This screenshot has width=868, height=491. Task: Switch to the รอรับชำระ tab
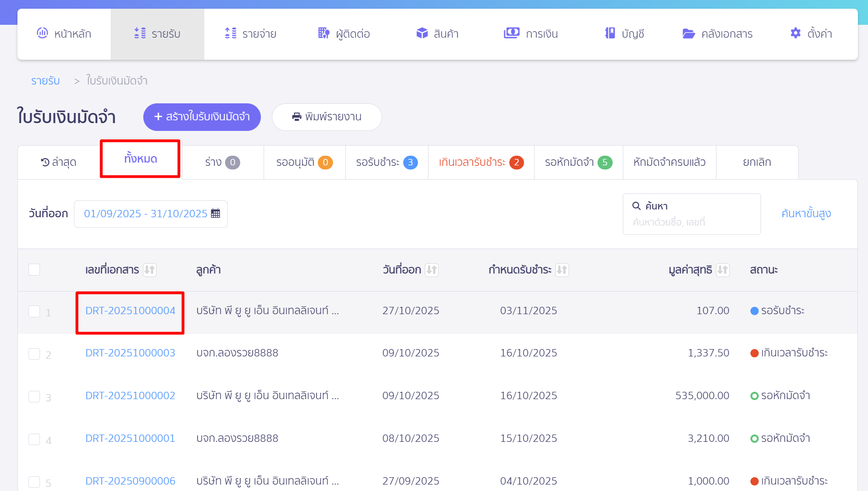point(386,162)
